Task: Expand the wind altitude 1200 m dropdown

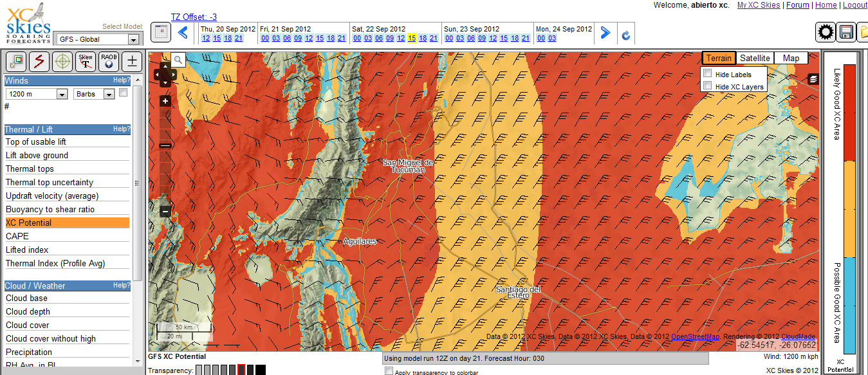Action: (x=37, y=94)
